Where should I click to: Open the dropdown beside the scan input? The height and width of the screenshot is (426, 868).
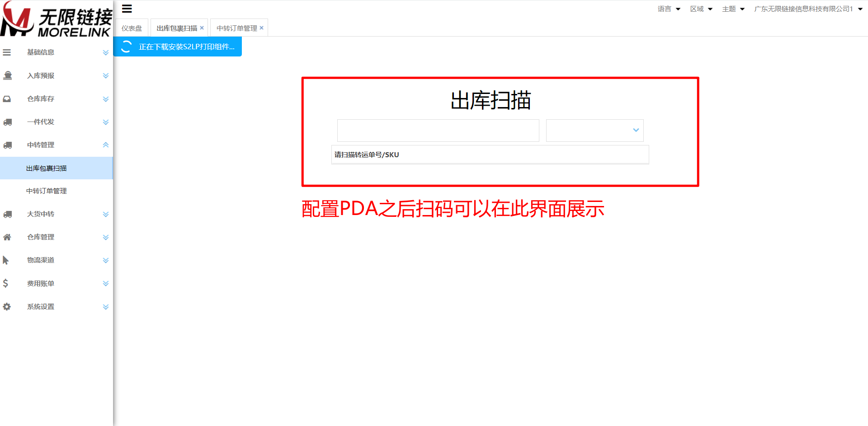594,131
